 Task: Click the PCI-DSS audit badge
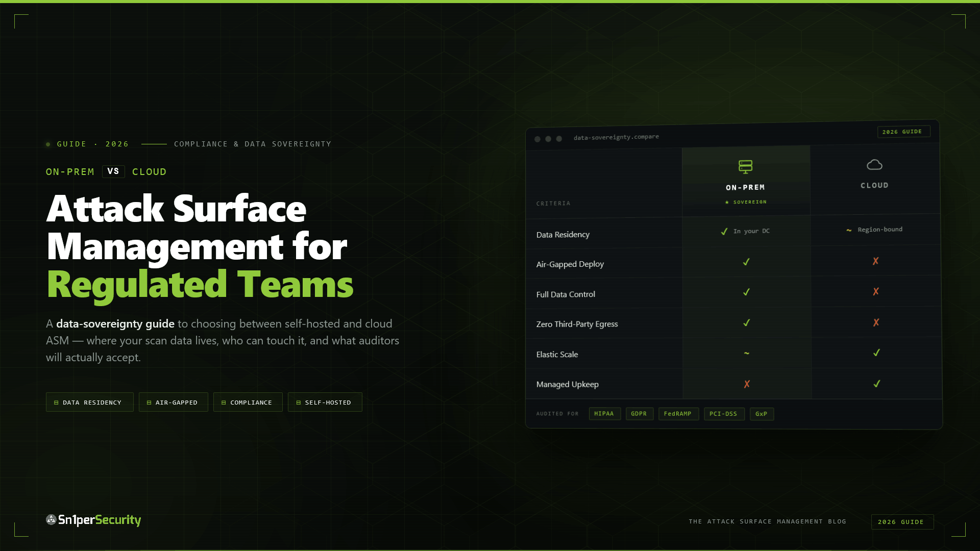point(724,414)
